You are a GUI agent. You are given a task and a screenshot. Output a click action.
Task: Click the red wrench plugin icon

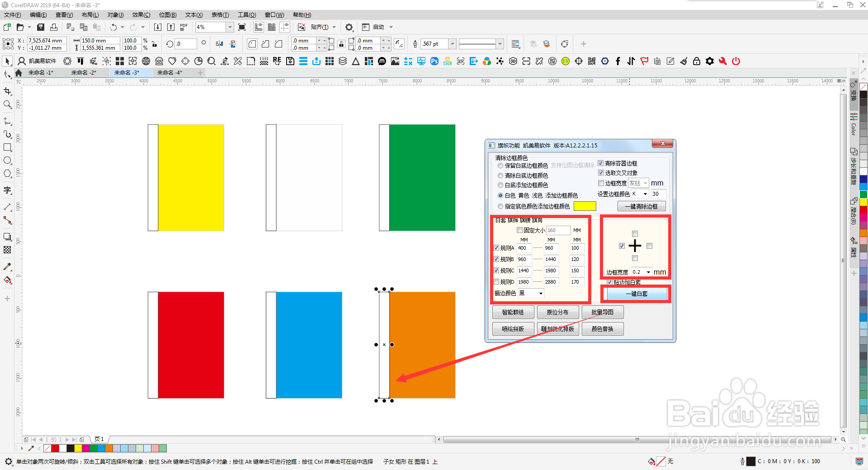coord(723,61)
